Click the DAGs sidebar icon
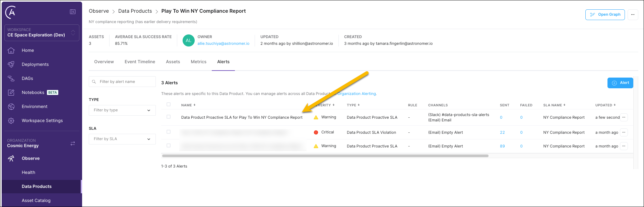Viewport: 644px width, 207px height. point(11,79)
